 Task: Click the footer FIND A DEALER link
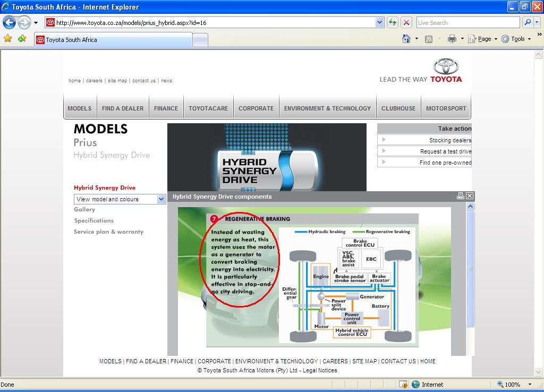pos(146,361)
